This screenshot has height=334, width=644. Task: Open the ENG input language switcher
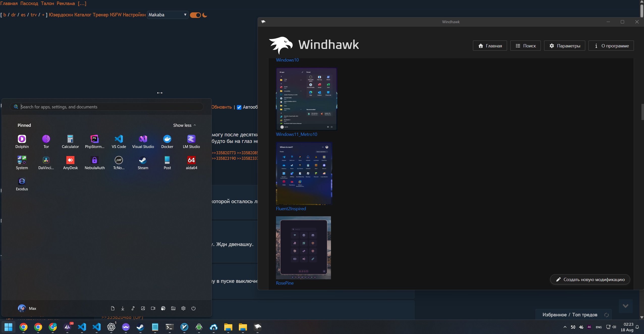[x=599, y=327]
